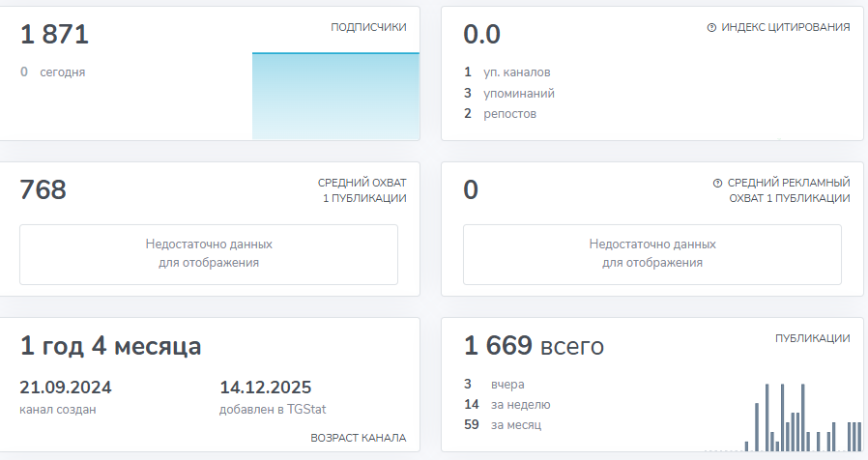Click 'вчера' publications row
868x460 pixels.
pos(494,385)
